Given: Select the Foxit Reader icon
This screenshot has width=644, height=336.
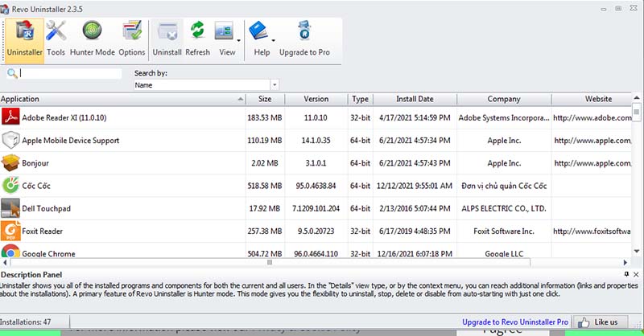Looking at the screenshot, I should (10, 231).
